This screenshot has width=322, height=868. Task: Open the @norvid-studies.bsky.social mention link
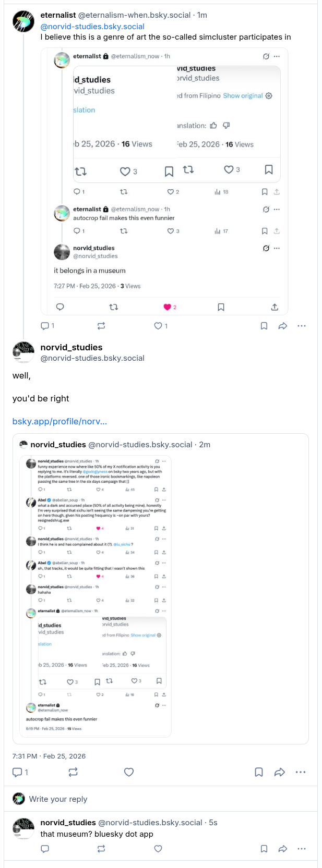(92, 27)
